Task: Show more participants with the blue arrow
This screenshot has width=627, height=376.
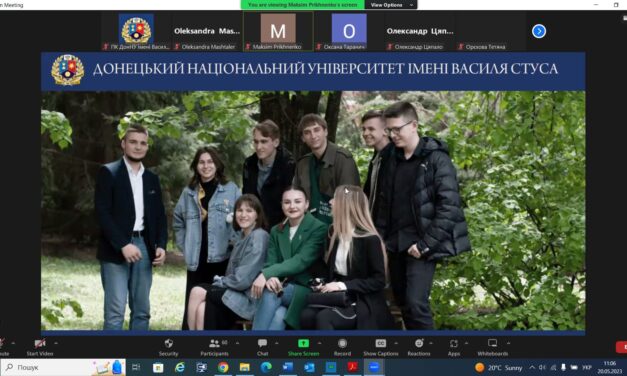Action: pos(539,31)
